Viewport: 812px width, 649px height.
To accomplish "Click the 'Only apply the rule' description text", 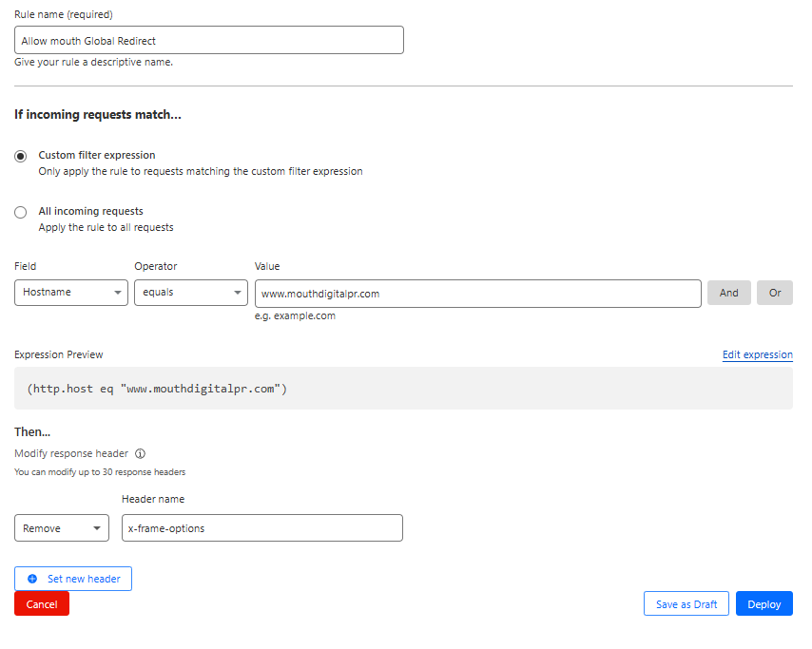I will coord(200,172).
